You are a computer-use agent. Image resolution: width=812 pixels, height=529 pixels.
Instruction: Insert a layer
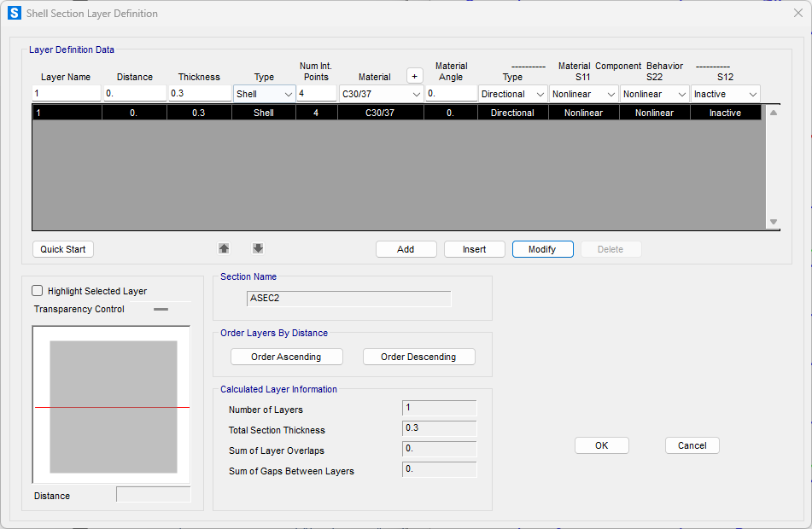tap(474, 248)
